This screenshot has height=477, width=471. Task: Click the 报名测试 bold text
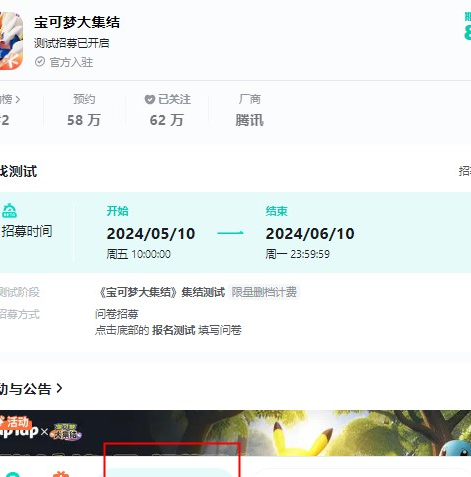pyautogui.click(x=173, y=330)
